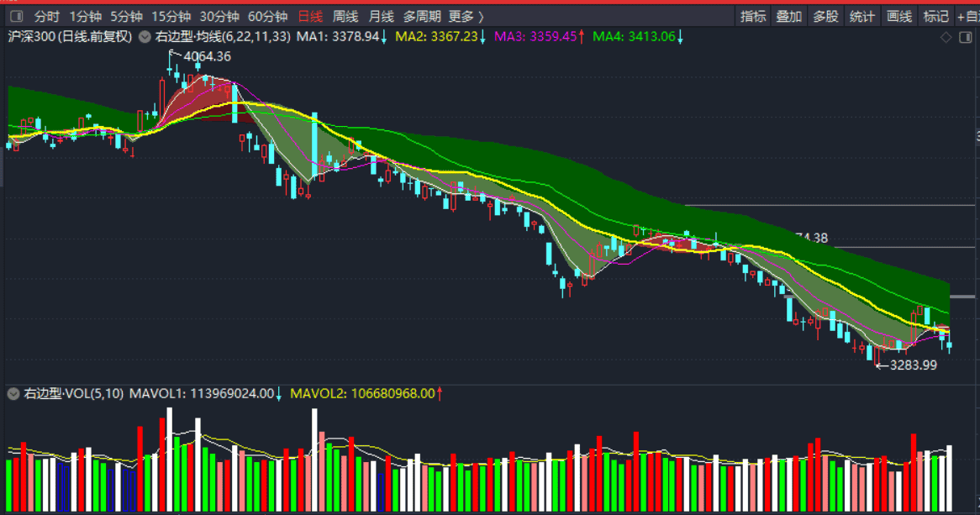Expand the 右边型·均线 indicator dropdown
The height and width of the screenshot is (515, 980).
click(145, 37)
